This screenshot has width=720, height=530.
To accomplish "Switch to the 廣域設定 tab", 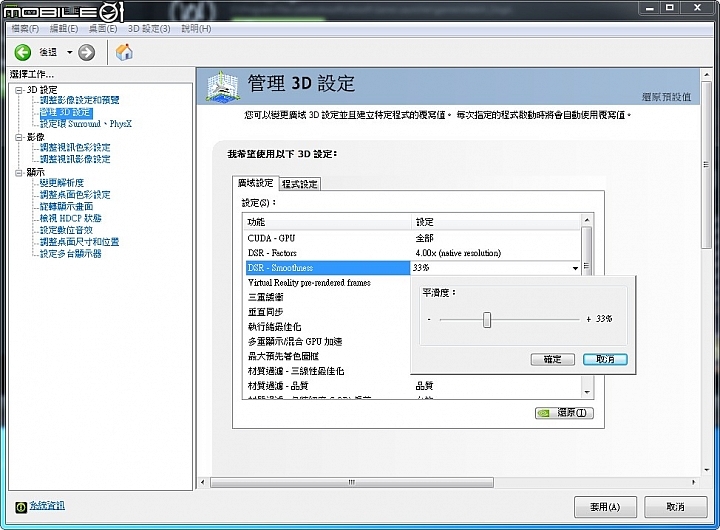I will [x=255, y=183].
